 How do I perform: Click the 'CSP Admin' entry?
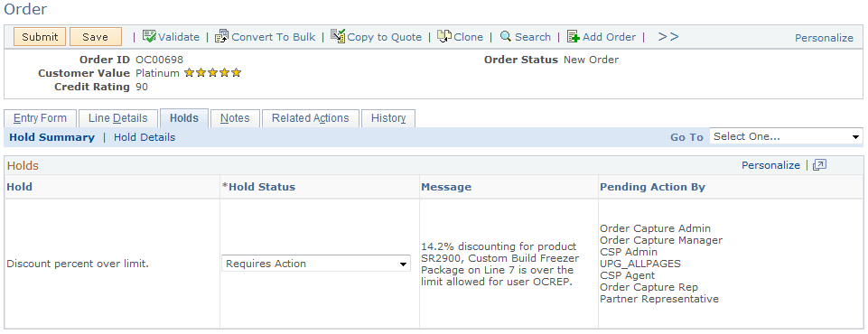(629, 252)
